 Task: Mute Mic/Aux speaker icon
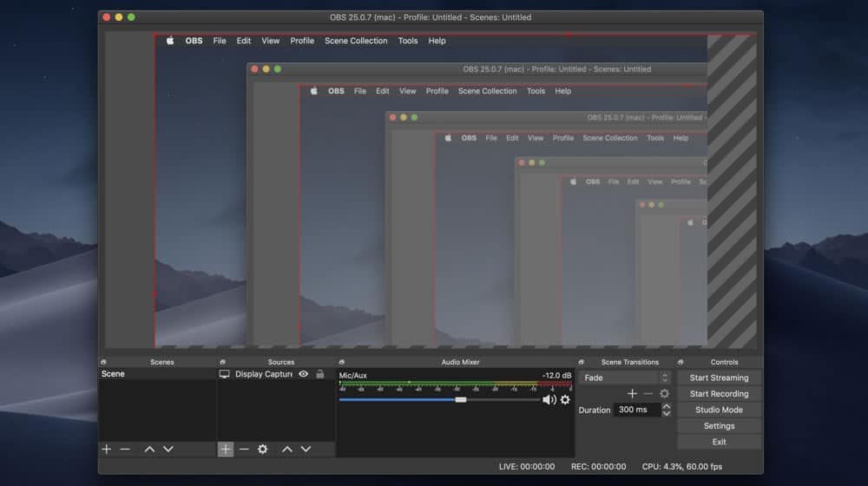pyautogui.click(x=549, y=400)
